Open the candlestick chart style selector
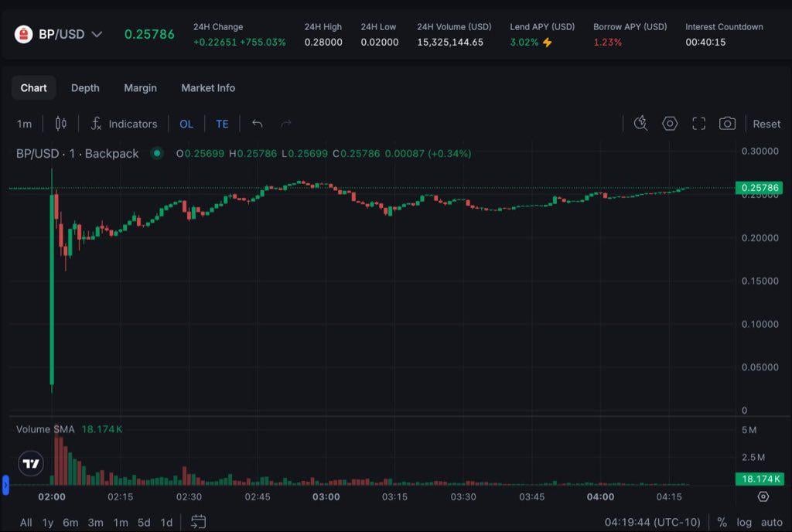The width and height of the screenshot is (792, 532). 61,124
